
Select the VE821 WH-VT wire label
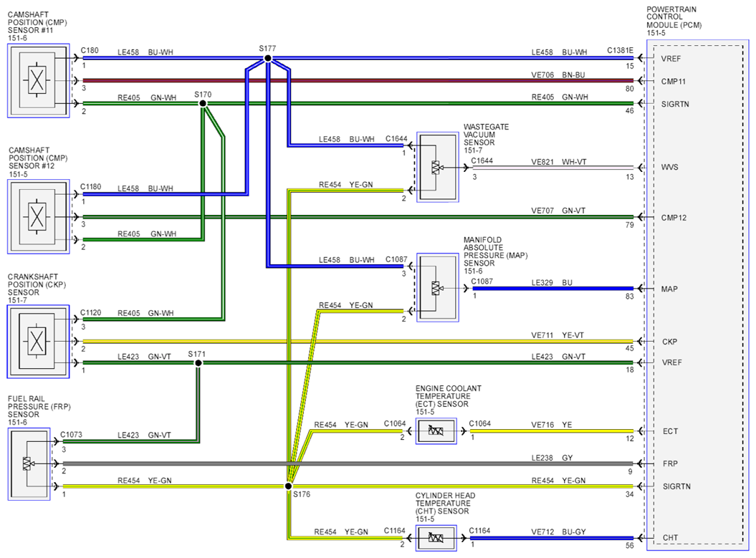(x=559, y=162)
